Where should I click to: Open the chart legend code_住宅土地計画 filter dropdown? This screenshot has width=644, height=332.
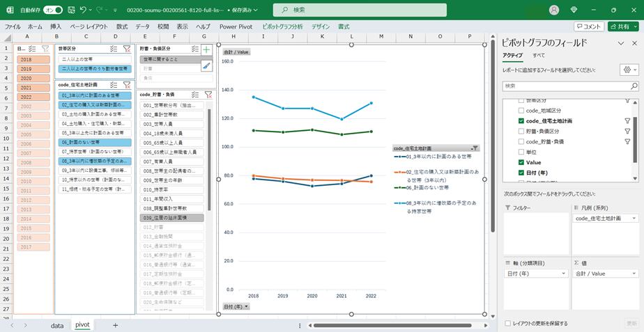[475, 148]
